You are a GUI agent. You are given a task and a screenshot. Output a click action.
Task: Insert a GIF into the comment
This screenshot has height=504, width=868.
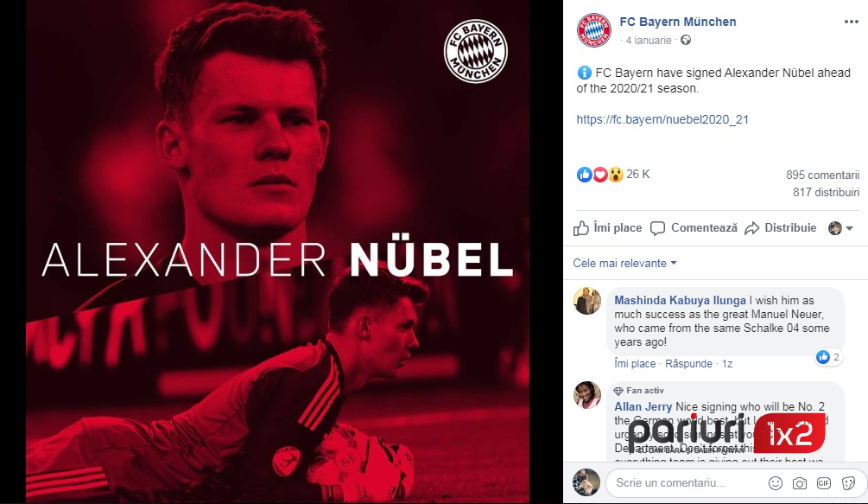[824, 483]
